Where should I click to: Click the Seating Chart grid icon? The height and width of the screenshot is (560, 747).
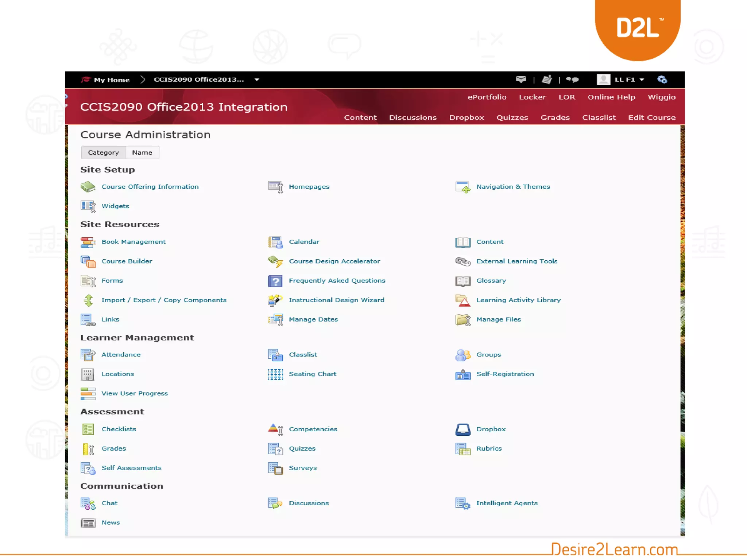point(275,374)
